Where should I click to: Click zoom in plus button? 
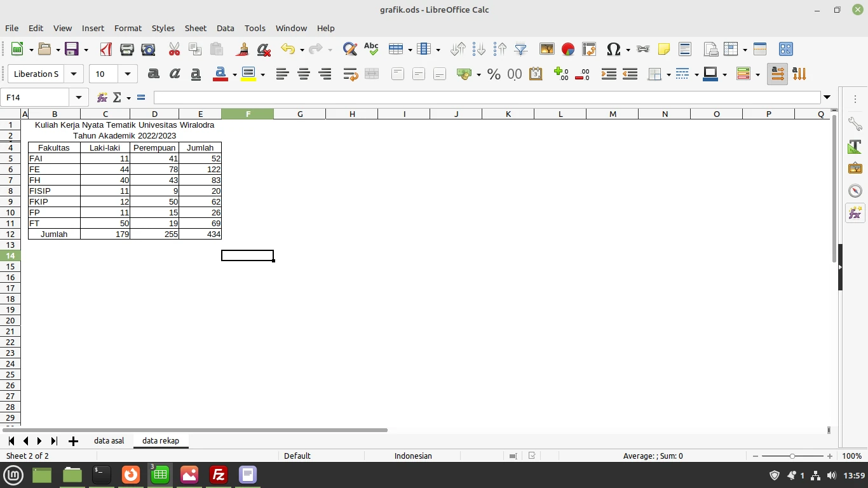pos(830,456)
